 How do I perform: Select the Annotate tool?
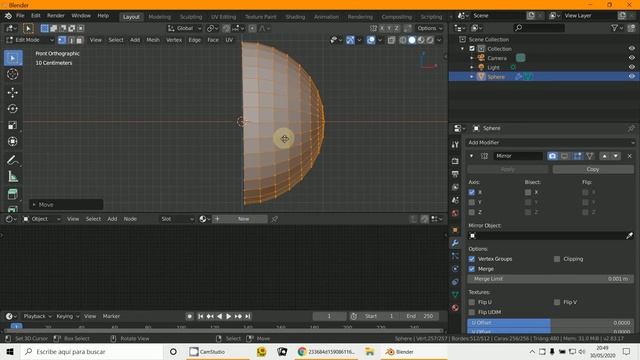click(x=13, y=160)
